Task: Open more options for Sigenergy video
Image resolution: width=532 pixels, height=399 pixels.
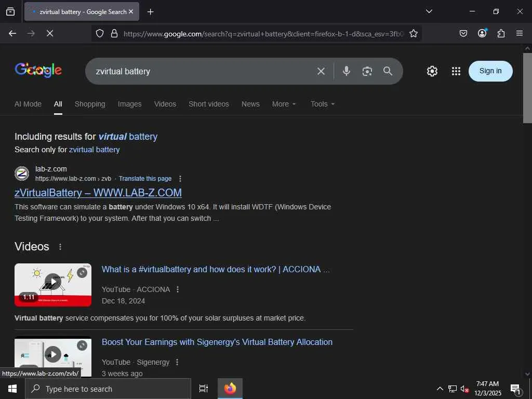Action: (x=177, y=362)
